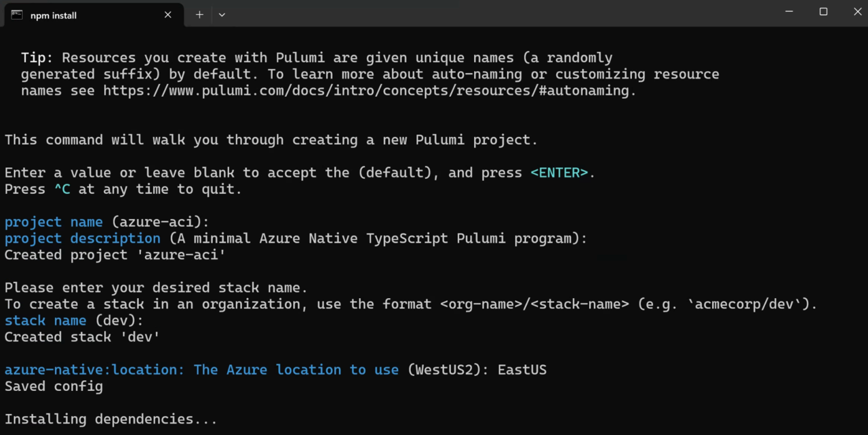Click the small terminal glyph left of the title
Screen dimensions: 868x435
[x=16, y=14]
